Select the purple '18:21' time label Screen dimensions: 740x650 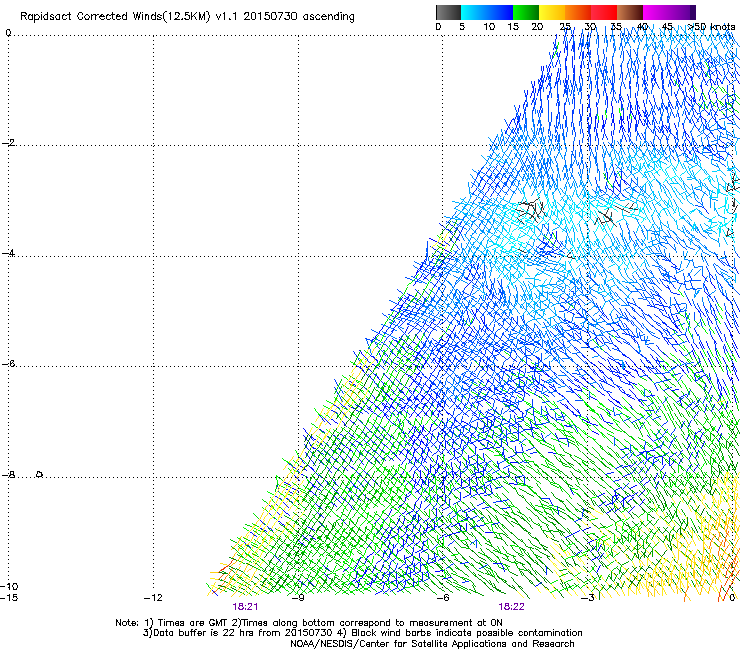pos(245,607)
